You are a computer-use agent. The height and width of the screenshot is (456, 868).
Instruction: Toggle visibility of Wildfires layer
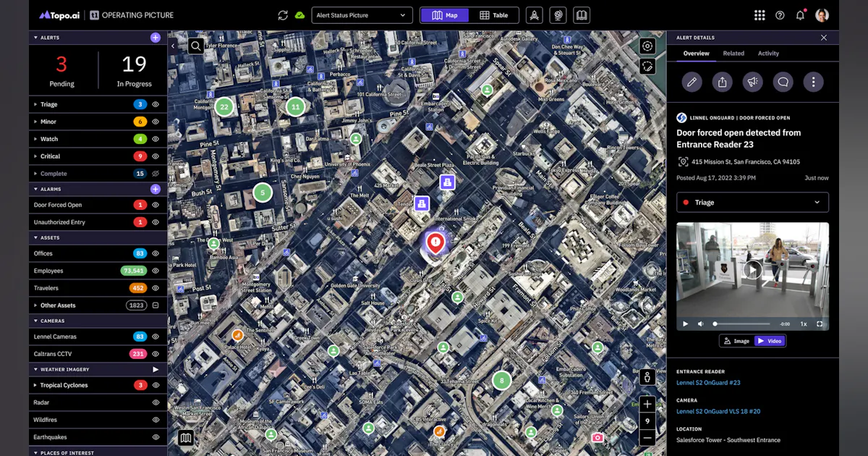point(156,420)
